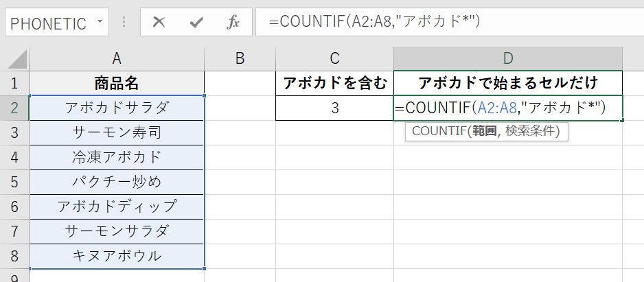Open the Insert Function fx dialog
The height and width of the screenshot is (282, 644).
click(x=233, y=23)
